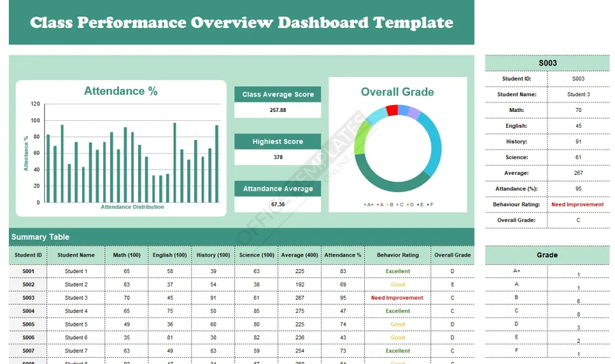Viewport: 615px width, 364px height.
Task: Select the History (100) column header
Action: (213, 255)
